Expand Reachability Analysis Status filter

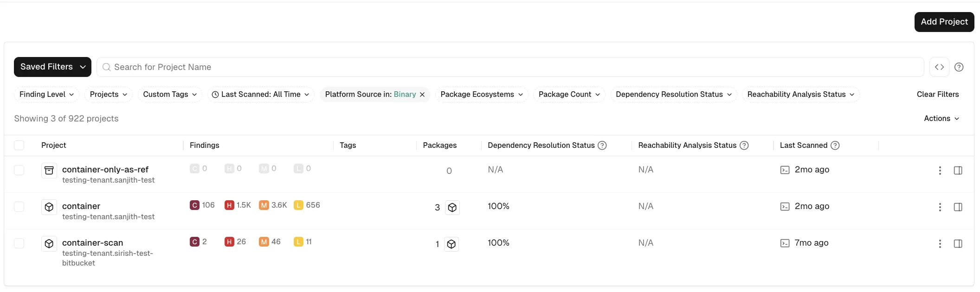(x=801, y=95)
